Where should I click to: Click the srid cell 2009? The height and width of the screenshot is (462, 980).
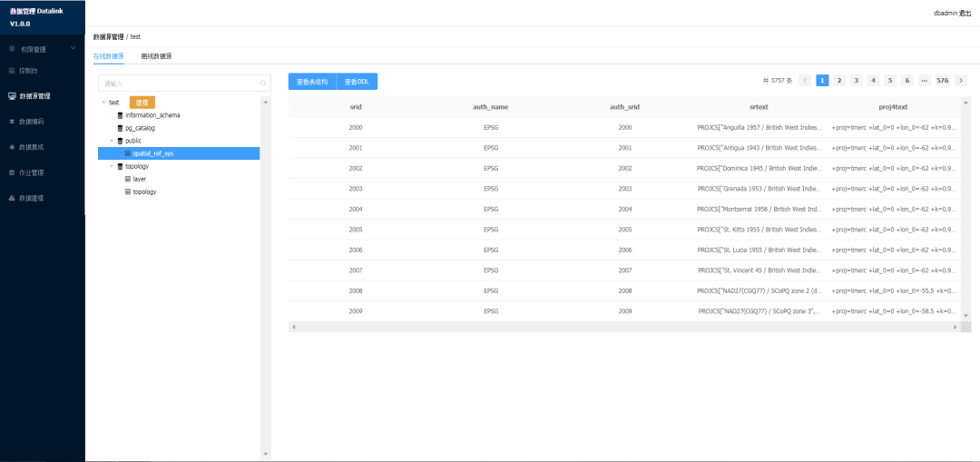click(x=356, y=310)
